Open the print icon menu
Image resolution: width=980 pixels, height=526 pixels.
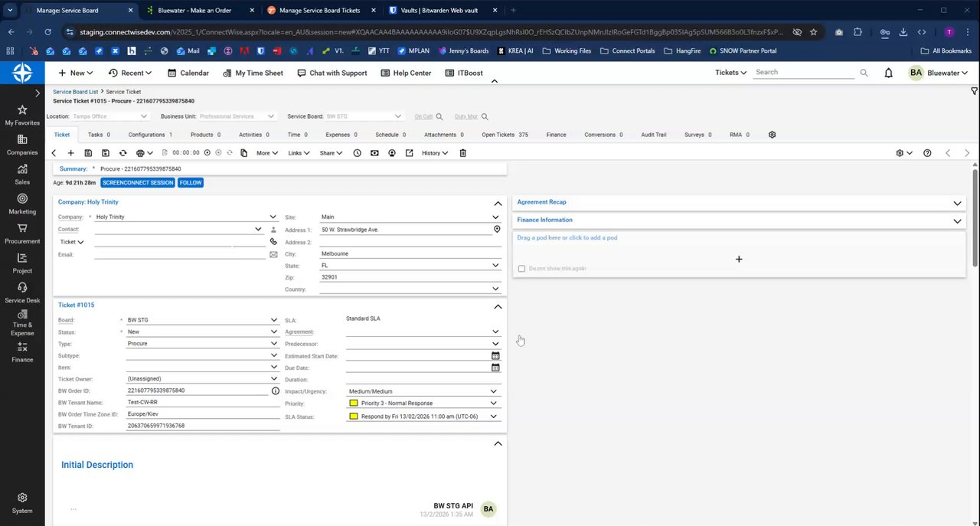pyautogui.click(x=144, y=153)
